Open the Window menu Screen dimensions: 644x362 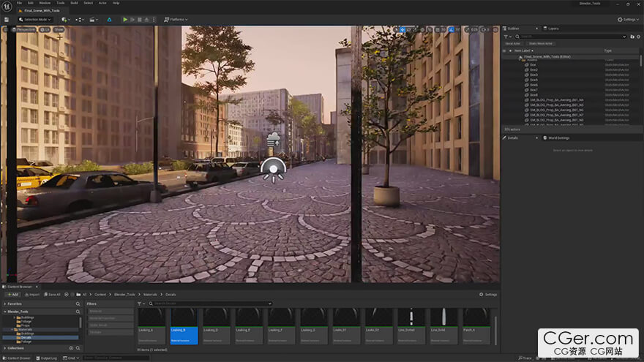[45, 3]
